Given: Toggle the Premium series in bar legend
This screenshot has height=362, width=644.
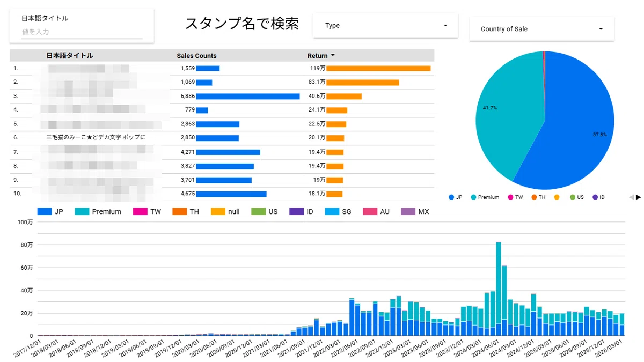Looking at the screenshot, I should [x=98, y=211].
